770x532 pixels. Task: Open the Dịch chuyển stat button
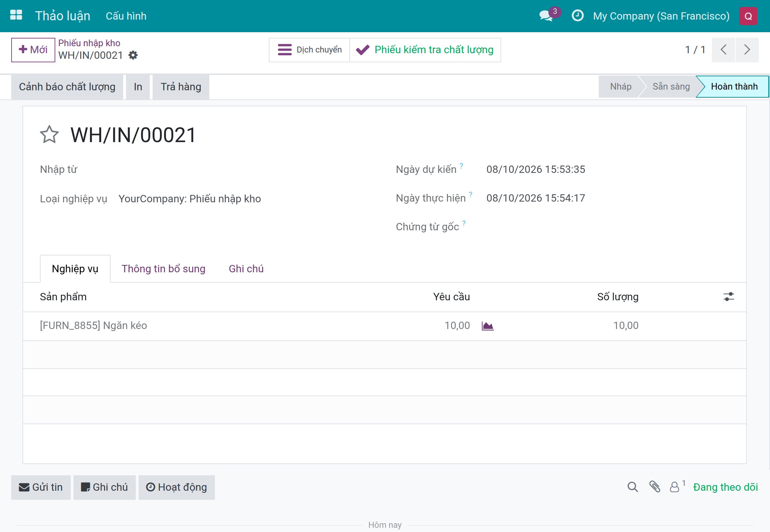(x=309, y=50)
